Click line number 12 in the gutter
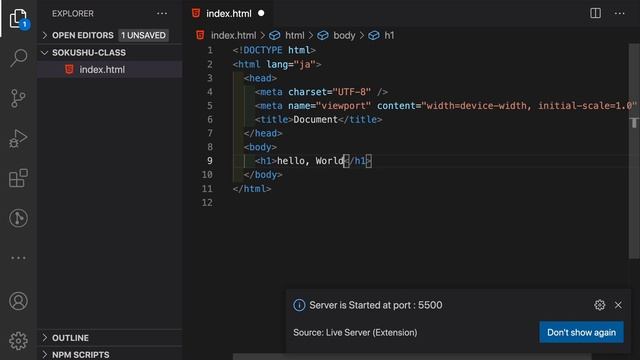Screen dimensions: 640x360 pyautogui.click(x=207, y=202)
